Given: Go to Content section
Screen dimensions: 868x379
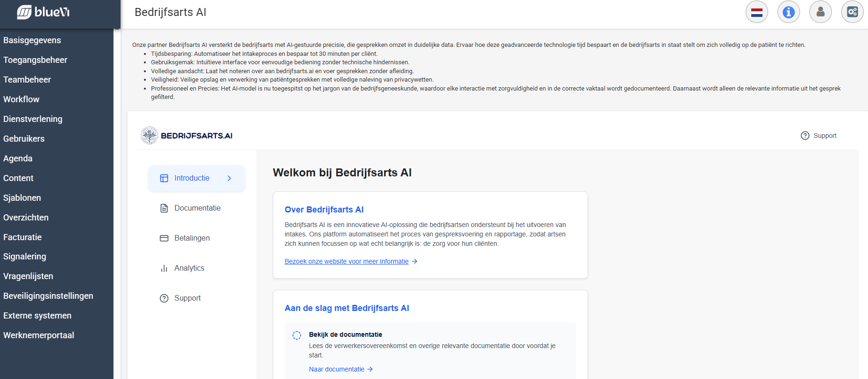Looking at the screenshot, I should tap(18, 178).
